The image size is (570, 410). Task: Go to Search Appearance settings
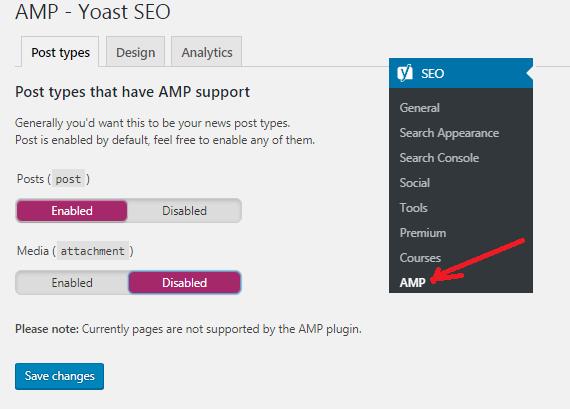pyautogui.click(x=449, y=133)
